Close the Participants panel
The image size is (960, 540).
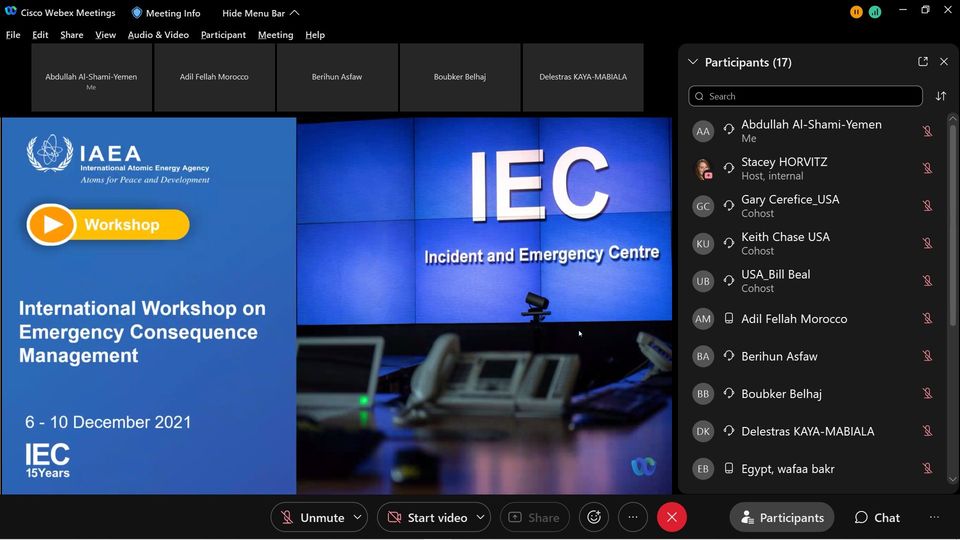point(944,62)
